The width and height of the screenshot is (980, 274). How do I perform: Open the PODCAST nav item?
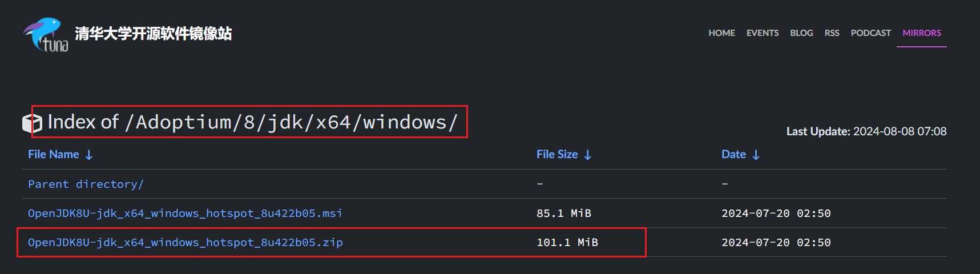870,33
